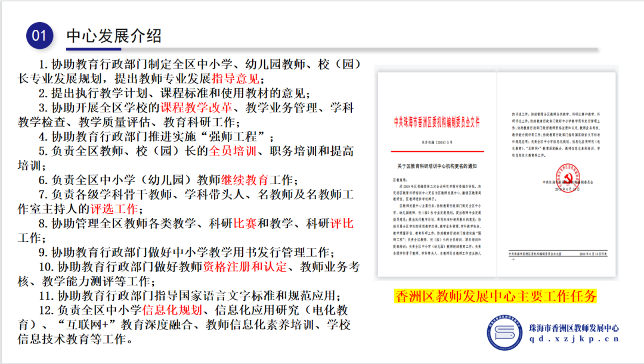644x364 pixels.
Task: Click the teacher development center round logo
Action: 505,332
